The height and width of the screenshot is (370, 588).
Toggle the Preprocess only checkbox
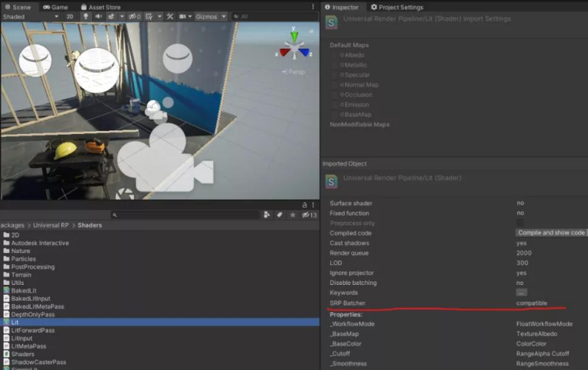520,223
